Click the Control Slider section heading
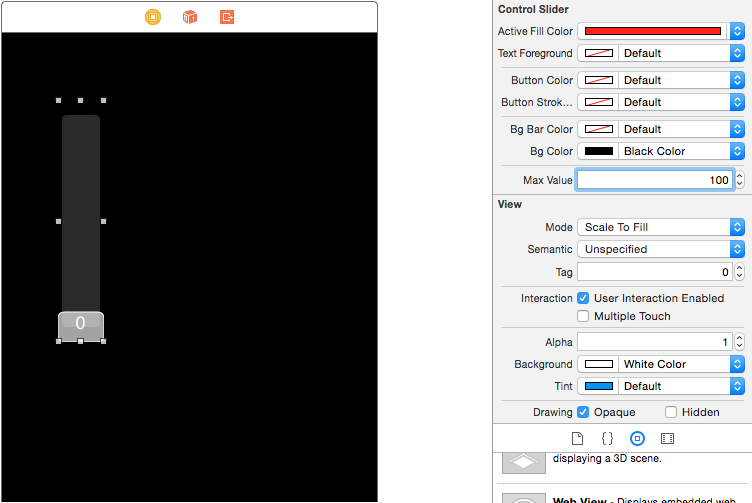The height and width of the screenshot is (503, 752). click(533, 9)
